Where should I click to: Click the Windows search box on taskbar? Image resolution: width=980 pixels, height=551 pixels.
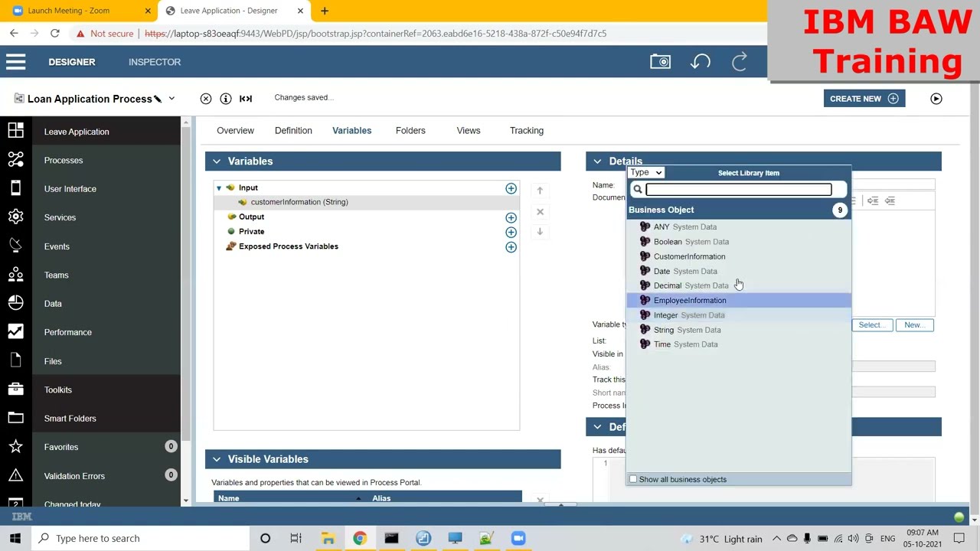click(139, 538)
